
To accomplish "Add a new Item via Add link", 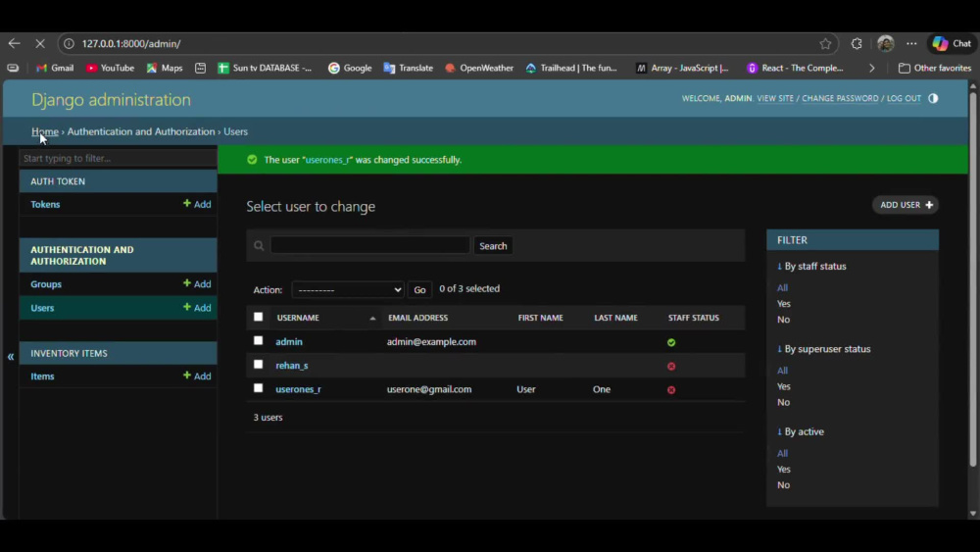I will click(x=197, y=376).
